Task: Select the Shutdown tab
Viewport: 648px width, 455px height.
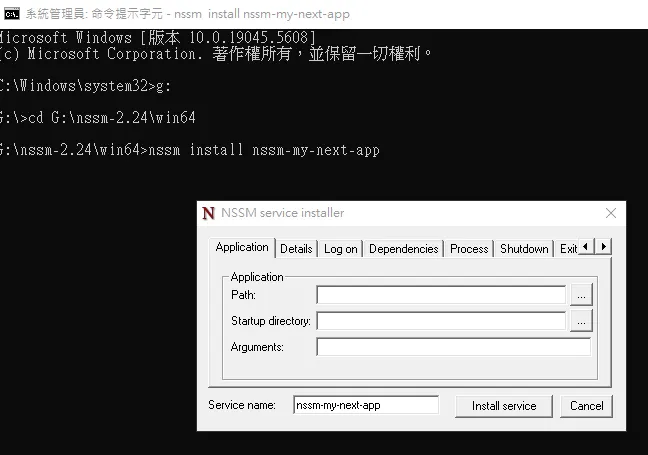Action: pyautogui.click(x=524, y=249)
